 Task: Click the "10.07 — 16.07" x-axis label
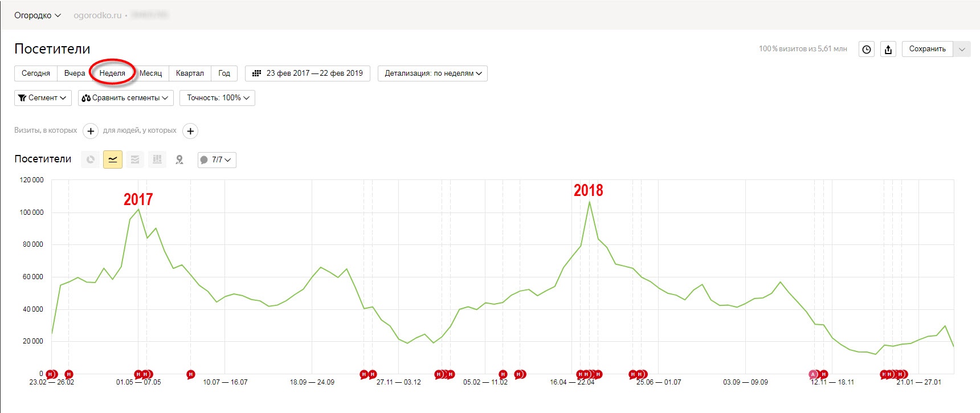pyautogui.click(x=225, y=382)
